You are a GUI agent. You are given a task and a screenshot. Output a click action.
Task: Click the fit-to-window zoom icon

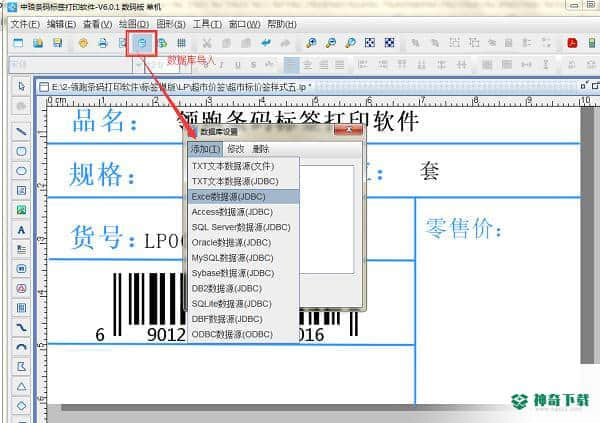coord(370,43)
